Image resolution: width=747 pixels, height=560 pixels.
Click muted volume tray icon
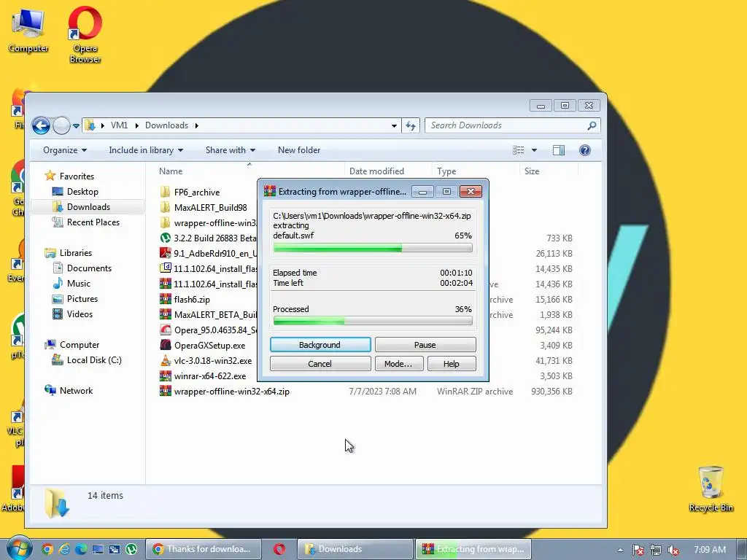(x=673, y=550)
